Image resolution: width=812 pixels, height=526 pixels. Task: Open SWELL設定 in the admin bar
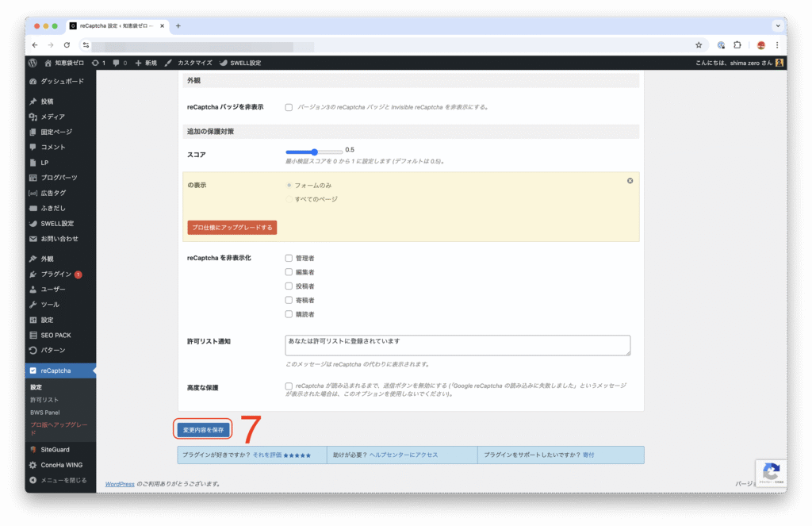coord(240,63)
